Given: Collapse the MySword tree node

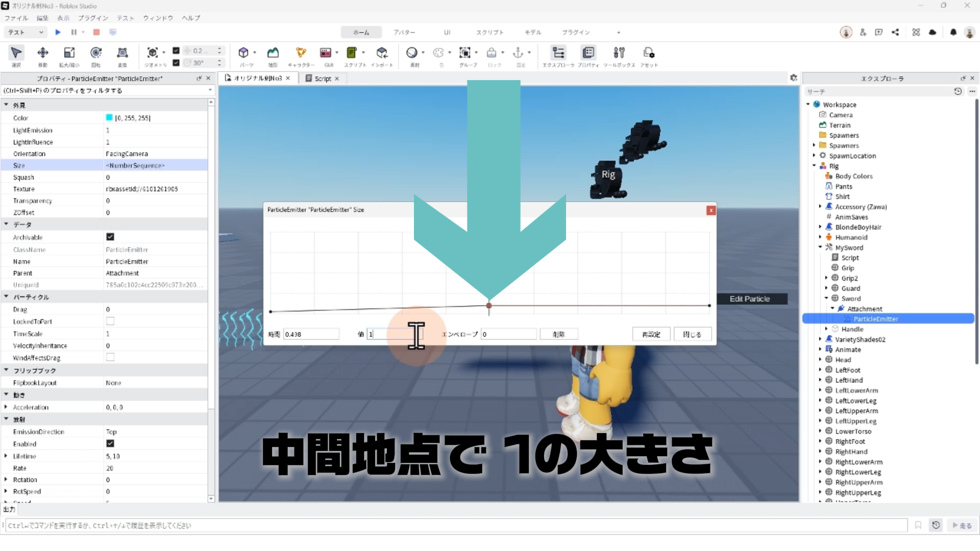Looking at the screenshot, I should 820,247.
